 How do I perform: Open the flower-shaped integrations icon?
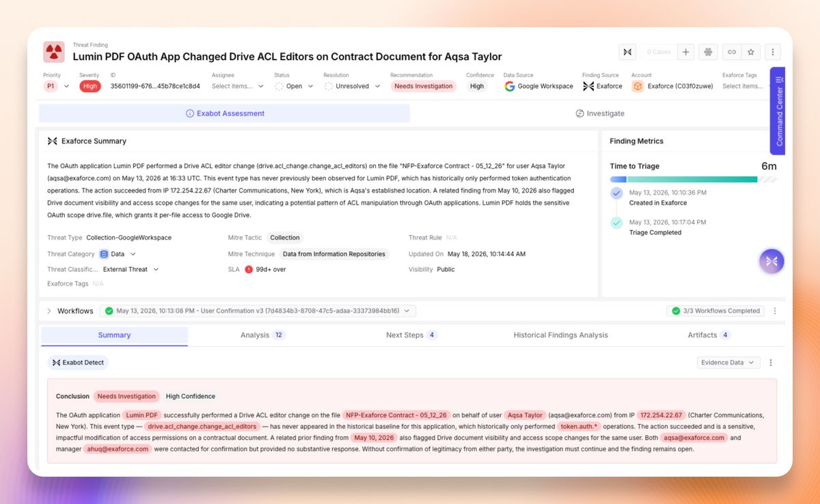(x=708, y=52)
